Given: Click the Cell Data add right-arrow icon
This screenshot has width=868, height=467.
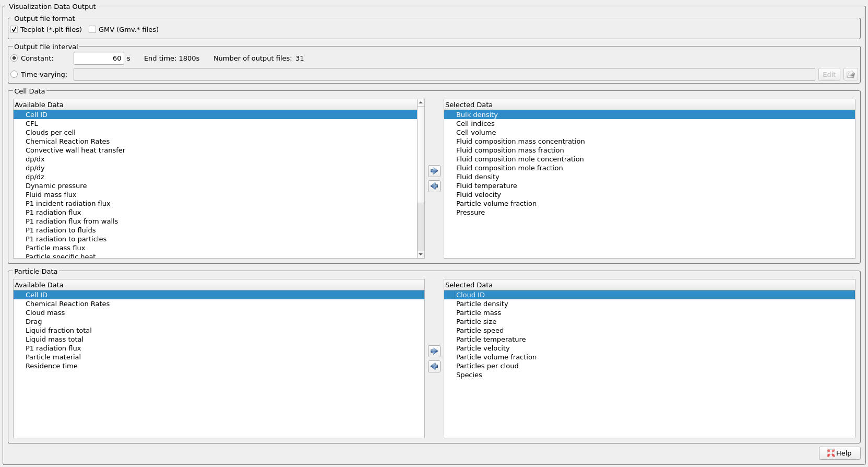Looking at the screenshot, I should 434,171.
